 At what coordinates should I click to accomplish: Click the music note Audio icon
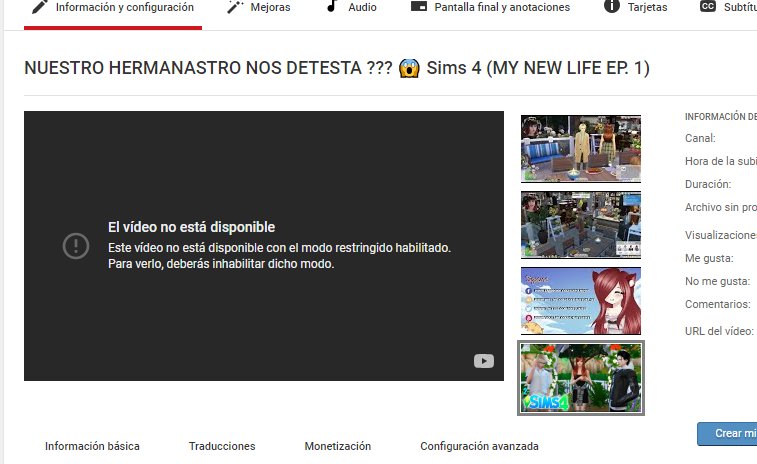(331, 6)
